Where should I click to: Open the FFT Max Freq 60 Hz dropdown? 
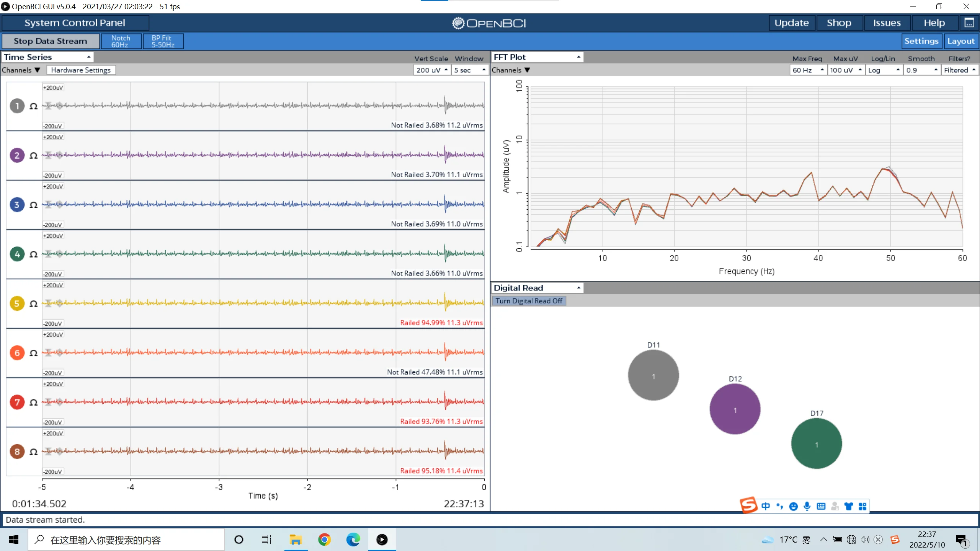(x=808, y=70)
